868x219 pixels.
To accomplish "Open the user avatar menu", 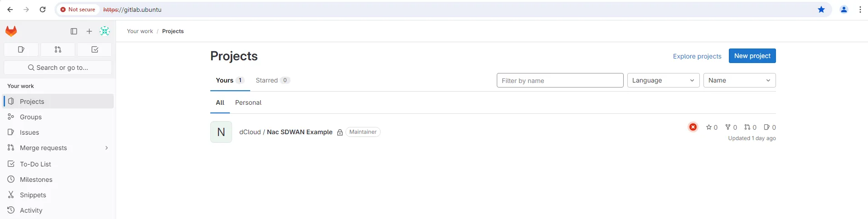I will click(x=105, y=31).
